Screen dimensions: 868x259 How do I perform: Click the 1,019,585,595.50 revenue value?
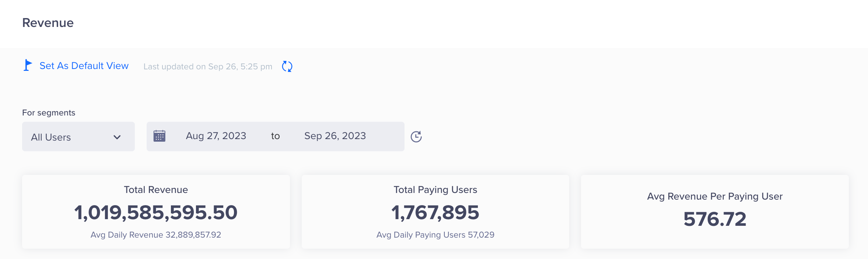(156, 213)
